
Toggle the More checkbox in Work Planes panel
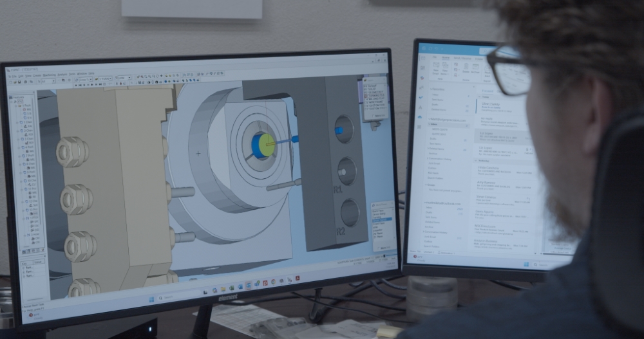point(379,248)
